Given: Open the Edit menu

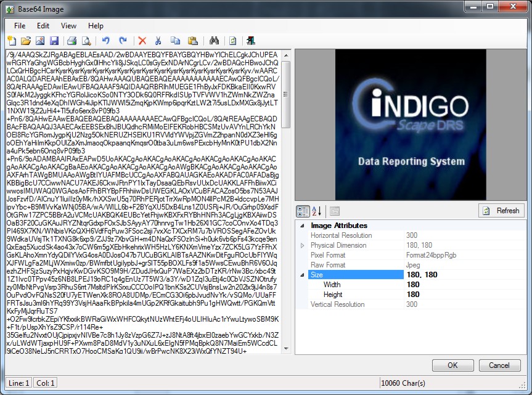Looking at the screenshot, I should pyautogui.click(x=43, y=26).
